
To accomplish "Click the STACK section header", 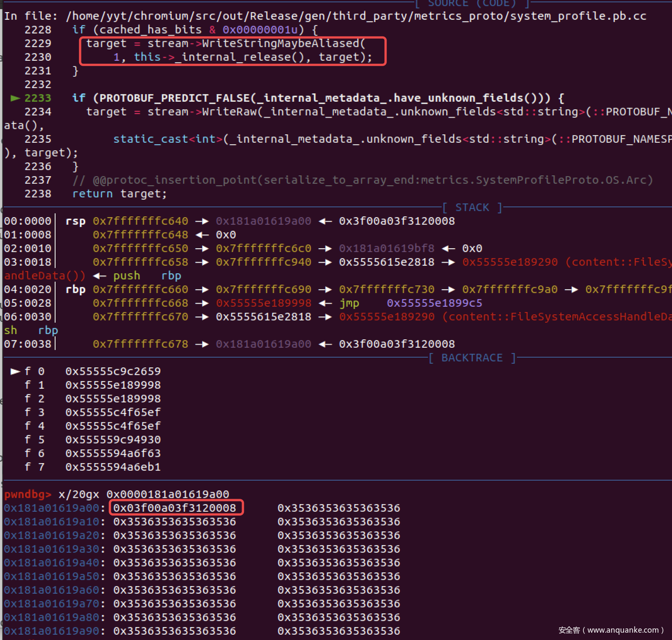I will pos(472,208).
